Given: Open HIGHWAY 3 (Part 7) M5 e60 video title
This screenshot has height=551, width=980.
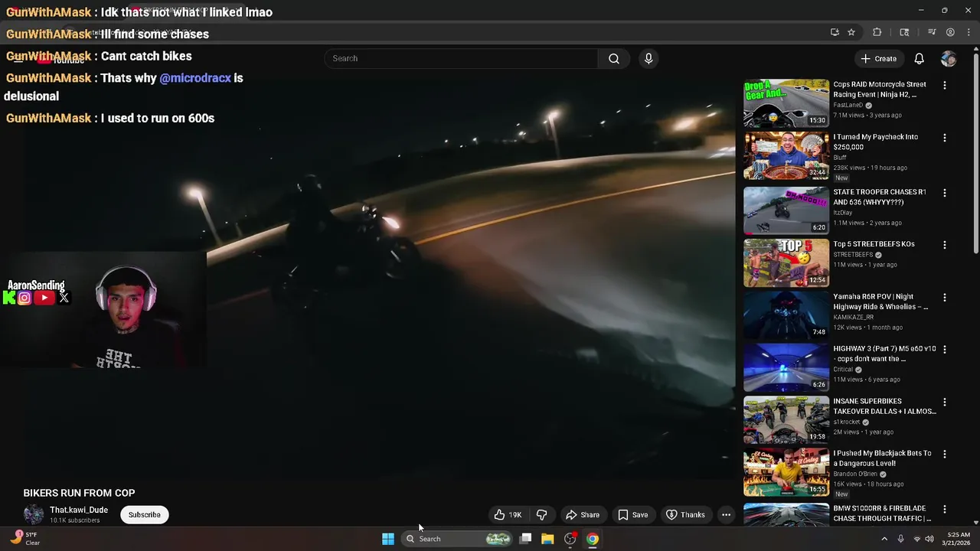Looking at the screenshot, I should pos(884,354).
